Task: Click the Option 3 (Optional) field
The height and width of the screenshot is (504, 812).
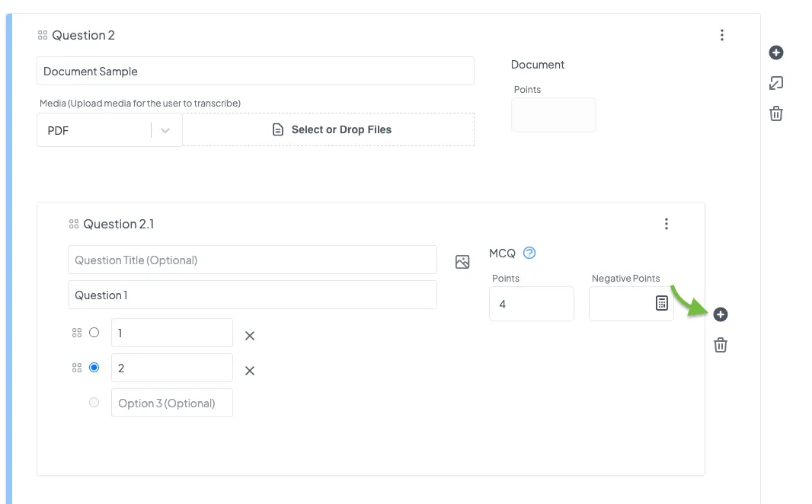Action: tap(172, 403)
